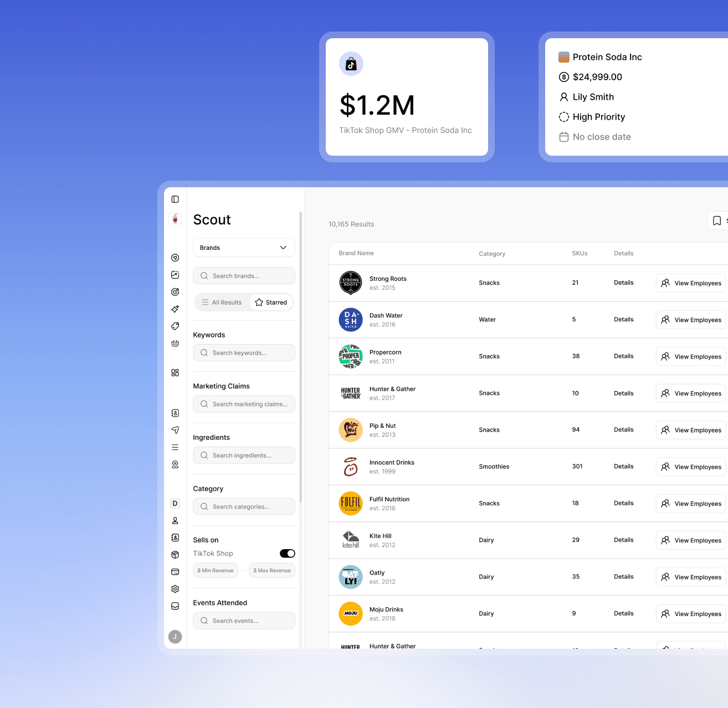Viewport: 728px width, 708px height.
Task: Click the 10,165 Results count
Action: 351,224
